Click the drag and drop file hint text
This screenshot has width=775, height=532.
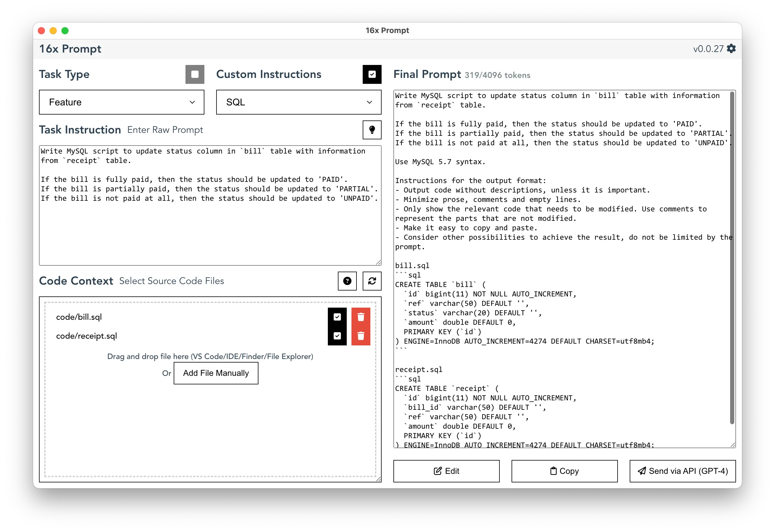210,356
